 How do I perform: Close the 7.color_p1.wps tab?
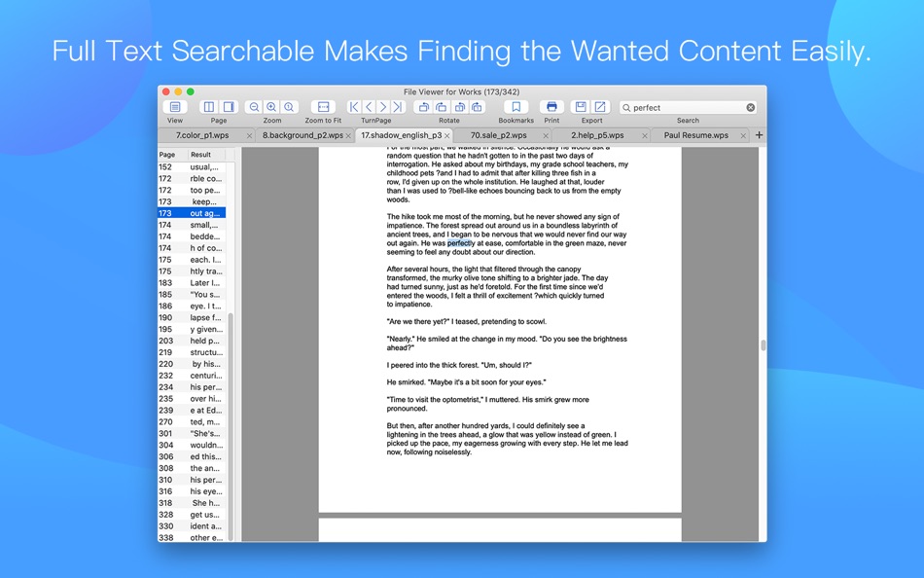click(x=249, y=135)
